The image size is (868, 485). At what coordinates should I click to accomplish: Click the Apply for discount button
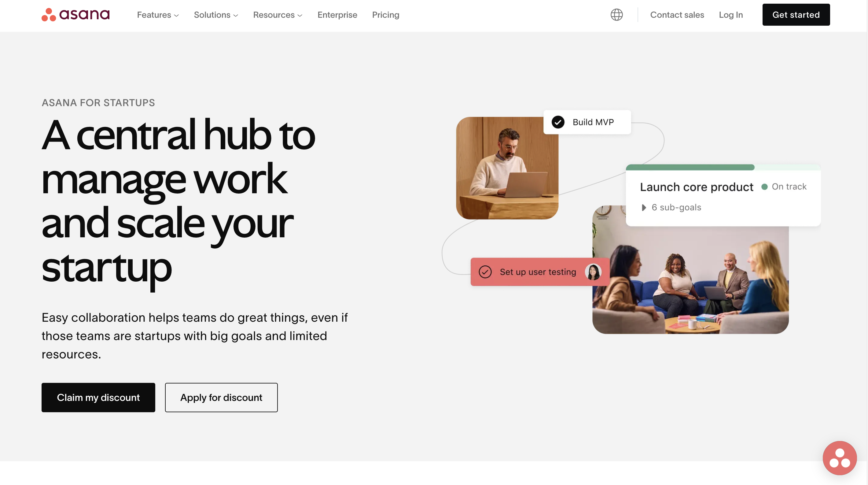point(221,397)
